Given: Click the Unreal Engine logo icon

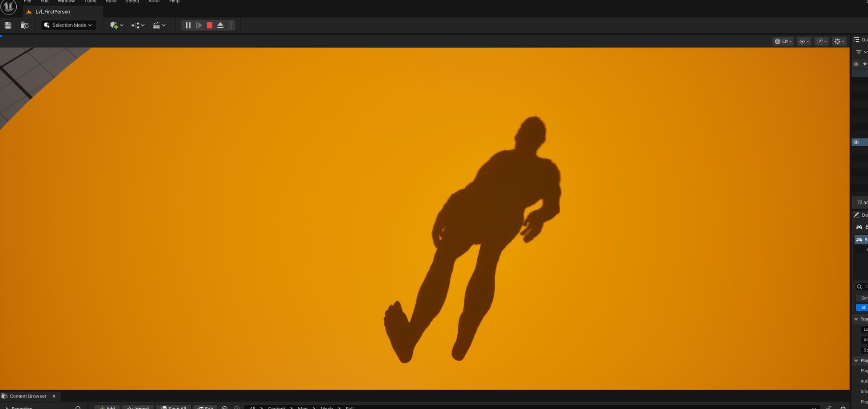Looking at the screenshot, I should tap(9, 7).
